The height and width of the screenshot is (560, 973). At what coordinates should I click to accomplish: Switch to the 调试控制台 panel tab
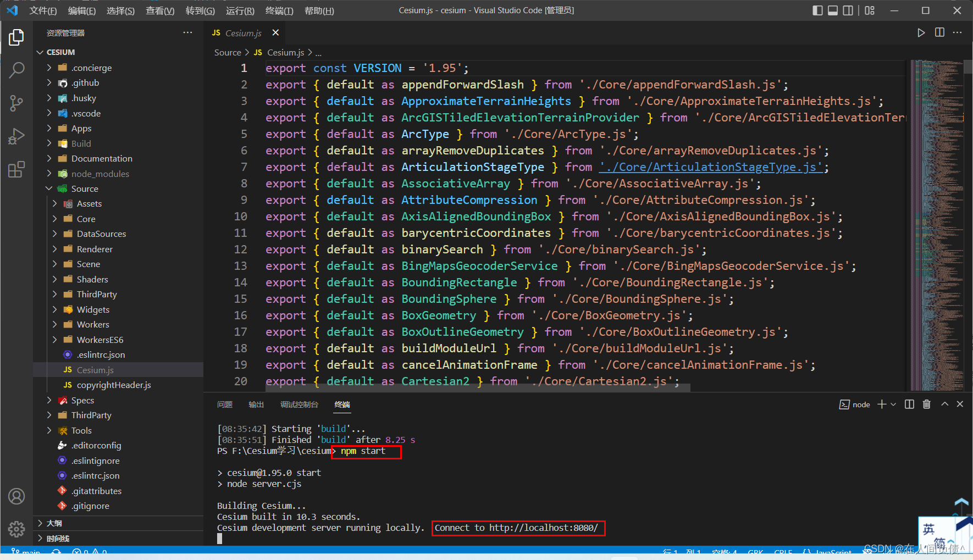[x=299, y=404]
